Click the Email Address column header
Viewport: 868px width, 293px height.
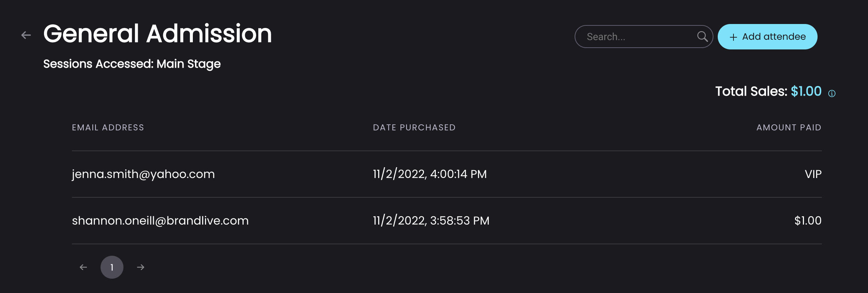(x=108, y=128)
